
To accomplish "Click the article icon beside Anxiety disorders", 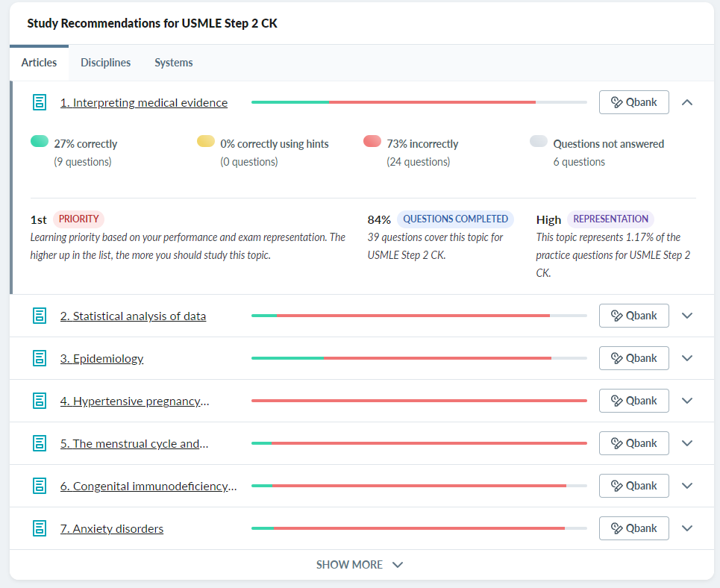I will (x=40, y=528).
